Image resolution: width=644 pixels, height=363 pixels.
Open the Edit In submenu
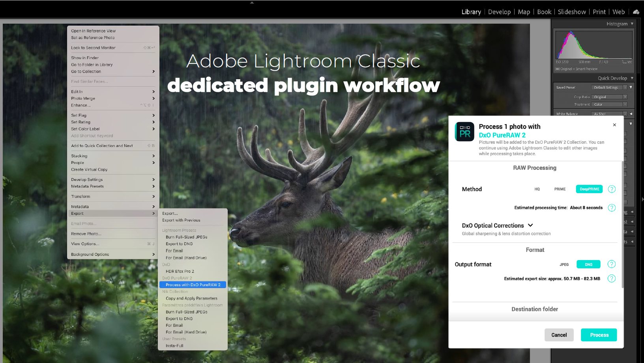(x=113, y=91)
